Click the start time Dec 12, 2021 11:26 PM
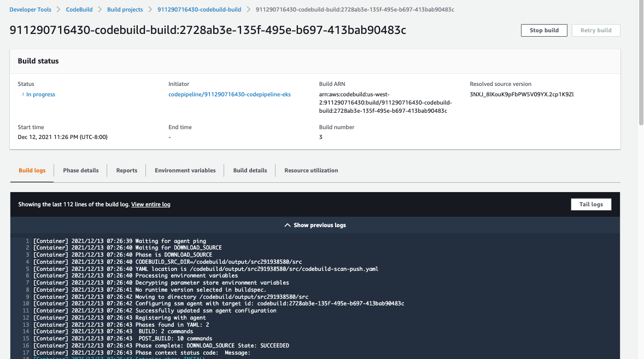This screenshot has height=359, width=644. coord(62,137)
